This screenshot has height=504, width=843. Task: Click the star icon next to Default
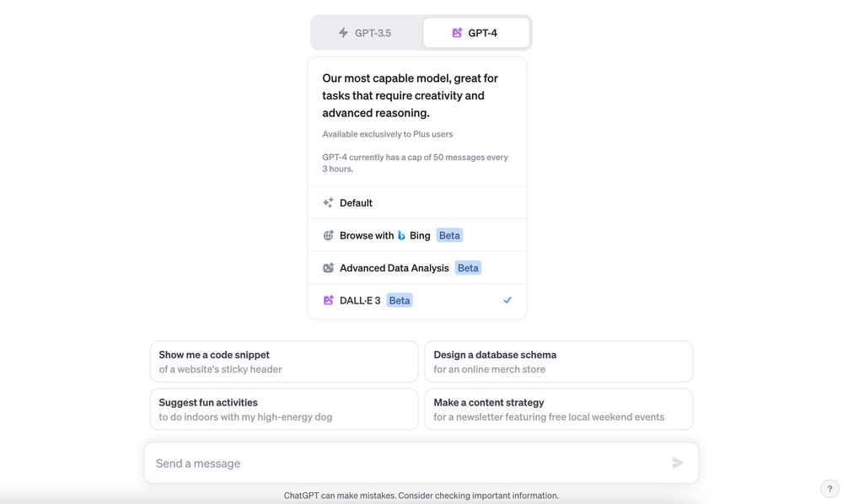[x=327, y=202]
